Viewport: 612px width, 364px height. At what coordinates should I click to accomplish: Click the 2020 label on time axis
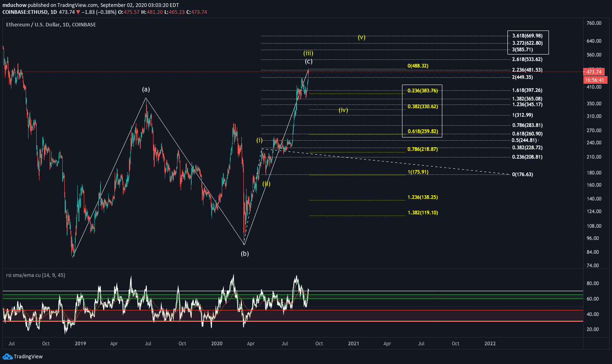tap(217, 344)
